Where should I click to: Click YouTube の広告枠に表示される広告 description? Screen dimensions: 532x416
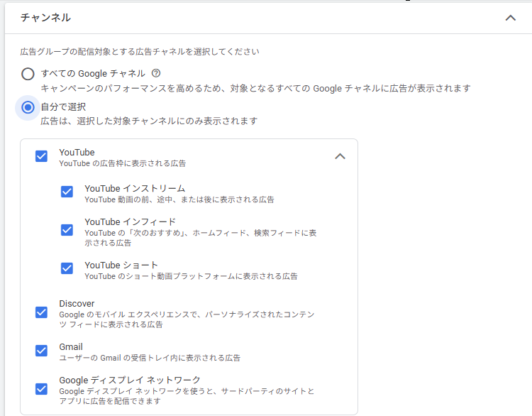123,163
